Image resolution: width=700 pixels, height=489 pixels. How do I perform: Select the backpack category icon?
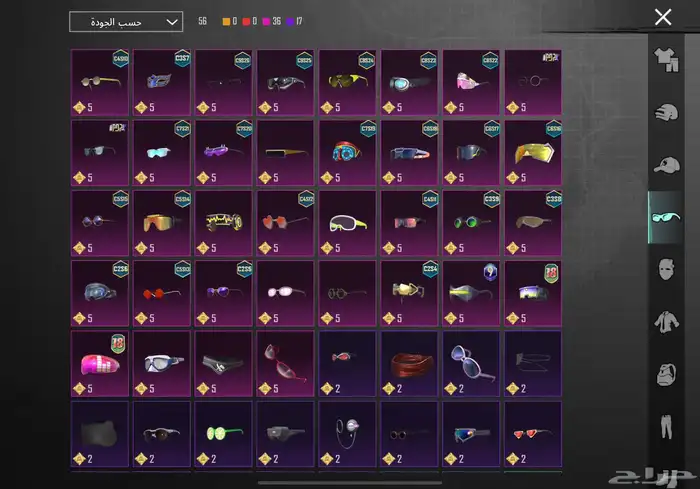(x=664, y=374)
